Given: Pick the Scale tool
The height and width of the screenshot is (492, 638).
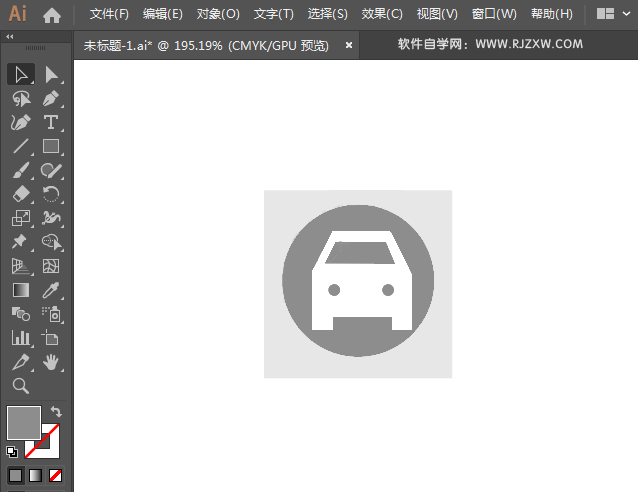Looking at the screenshot, I should pyautogui.click(x=21, y=218).
